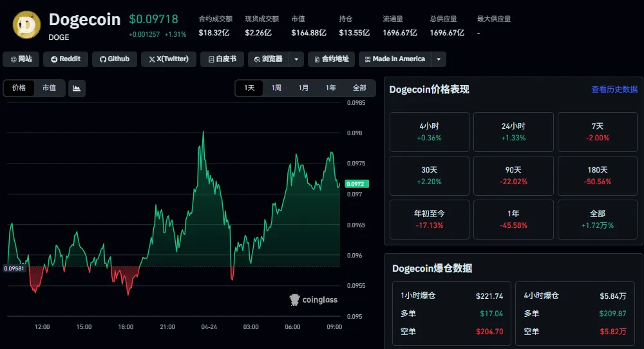Click the 4小时爆仓 $5.84万 value
Image resolution: width=644 pixels, height=349 pixels.
(x=613, y=296)
